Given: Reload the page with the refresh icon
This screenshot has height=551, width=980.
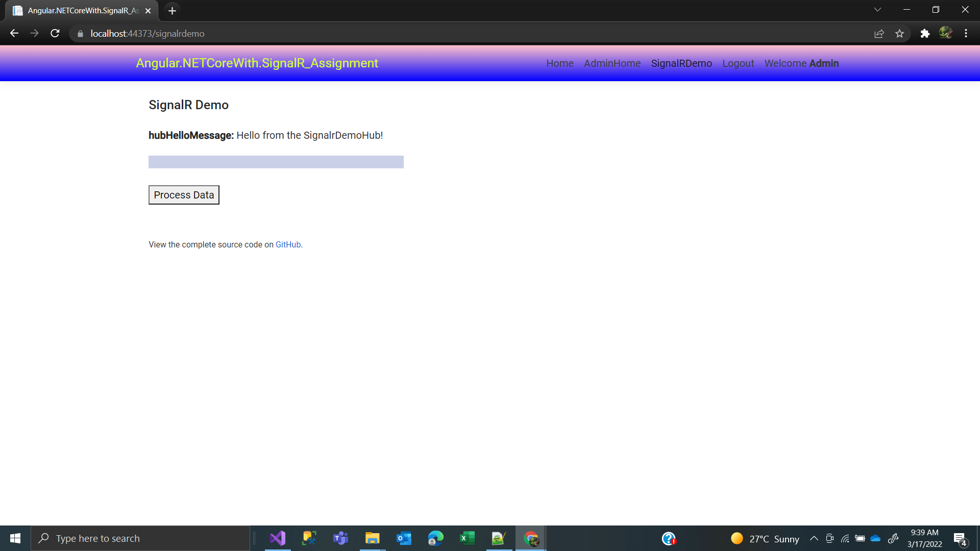Looking at the screenshot, I should point(55,34).
